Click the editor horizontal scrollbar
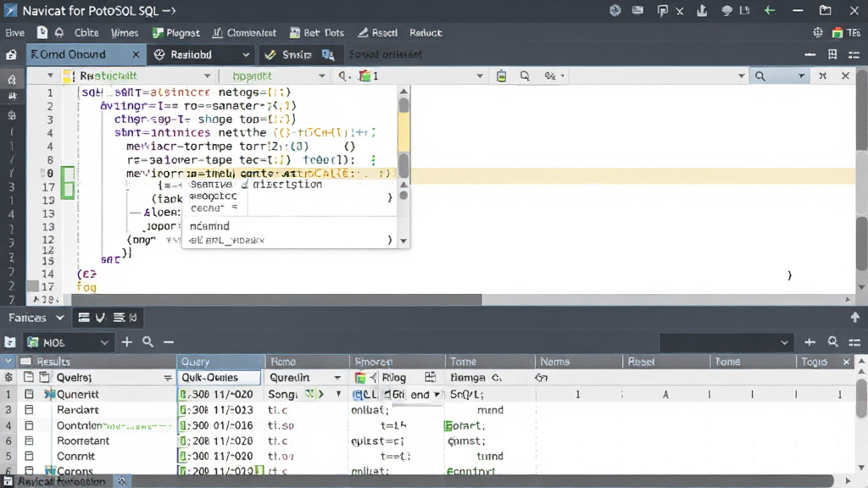The image size is (868, 488). [277, 299]
